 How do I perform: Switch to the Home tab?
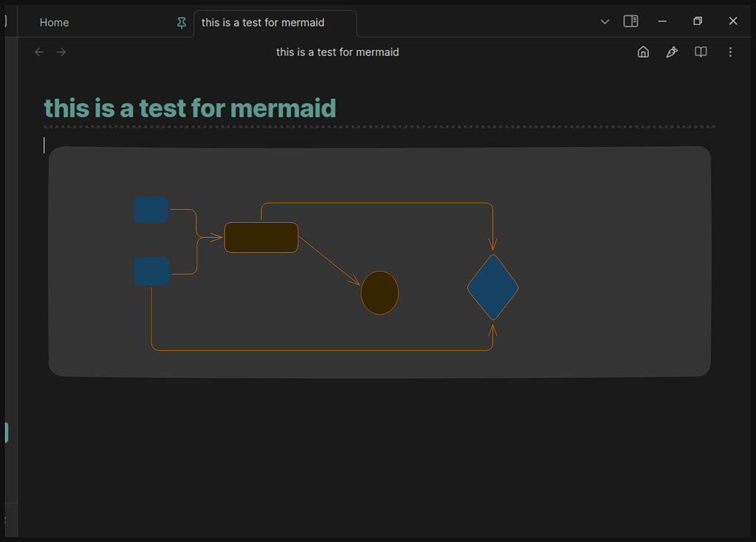tap(54, 23)
